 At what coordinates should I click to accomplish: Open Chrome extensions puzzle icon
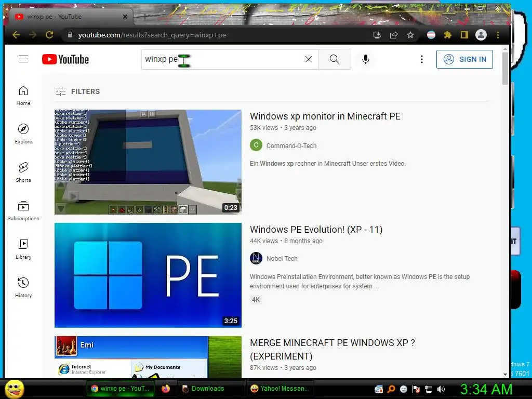point(448,35)
